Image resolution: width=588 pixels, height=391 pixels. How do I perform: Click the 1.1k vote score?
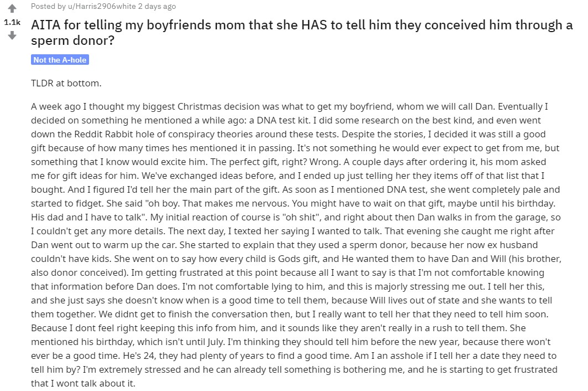tap(12, 22)
